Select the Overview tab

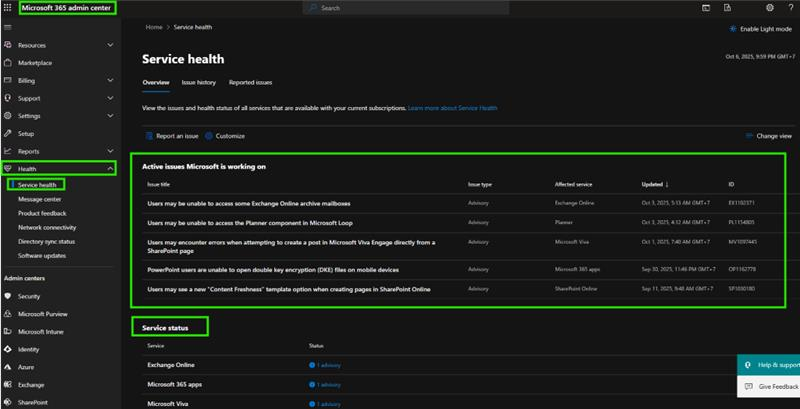tap(156, 83)
